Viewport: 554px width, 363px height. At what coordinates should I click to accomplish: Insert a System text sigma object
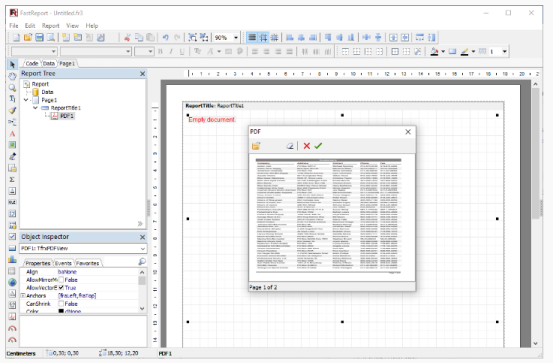12,180
